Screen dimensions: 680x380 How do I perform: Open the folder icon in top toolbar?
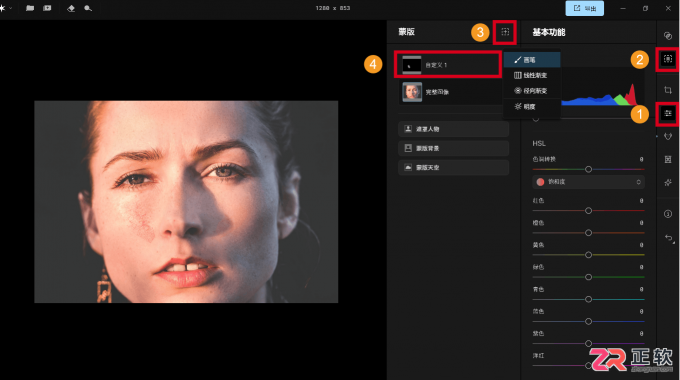point(30,8)
